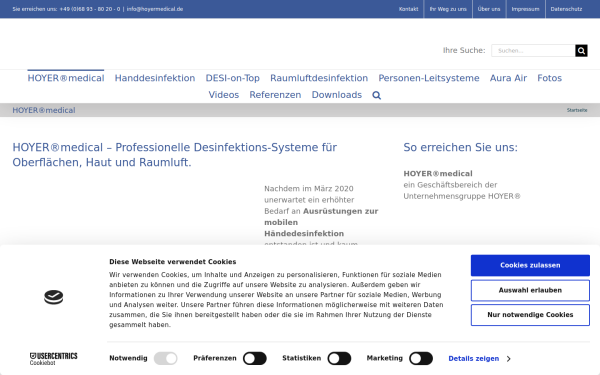
Task: Click the Startseite breadcrumb link
Action: pyautogui.click(x=577, y=110)
